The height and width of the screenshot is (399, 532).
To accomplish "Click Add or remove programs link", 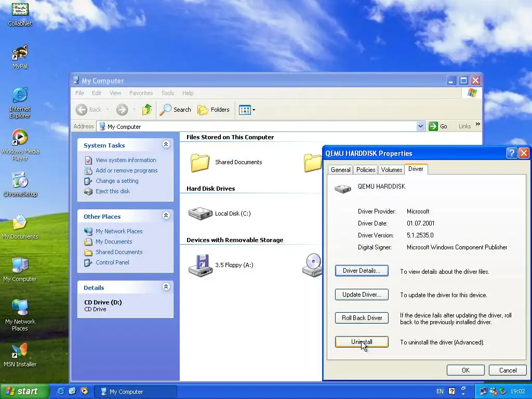I will [x=127, y=170].
